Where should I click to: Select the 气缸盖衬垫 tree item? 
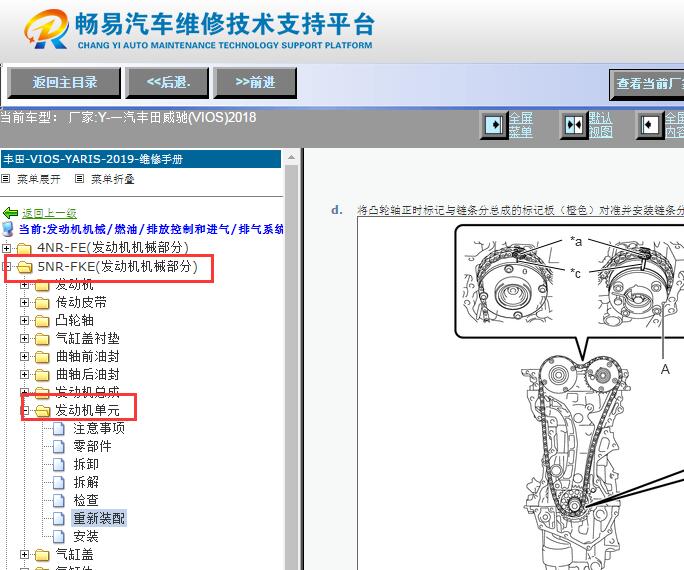(x=88, y=338)
